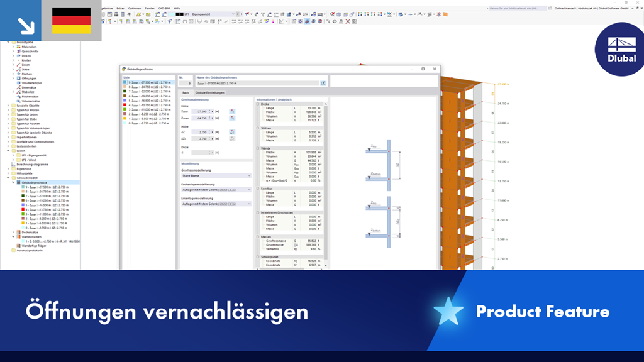Select the Liniensätze tree icon
The width and height of the screenshot is (644, 362).
coord(18,87)
